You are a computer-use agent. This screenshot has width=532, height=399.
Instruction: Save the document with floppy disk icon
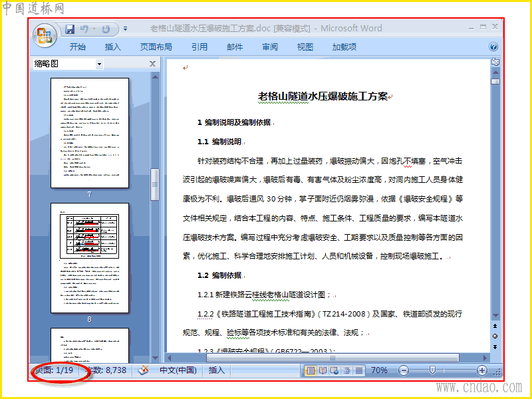[x=70, y=29]
